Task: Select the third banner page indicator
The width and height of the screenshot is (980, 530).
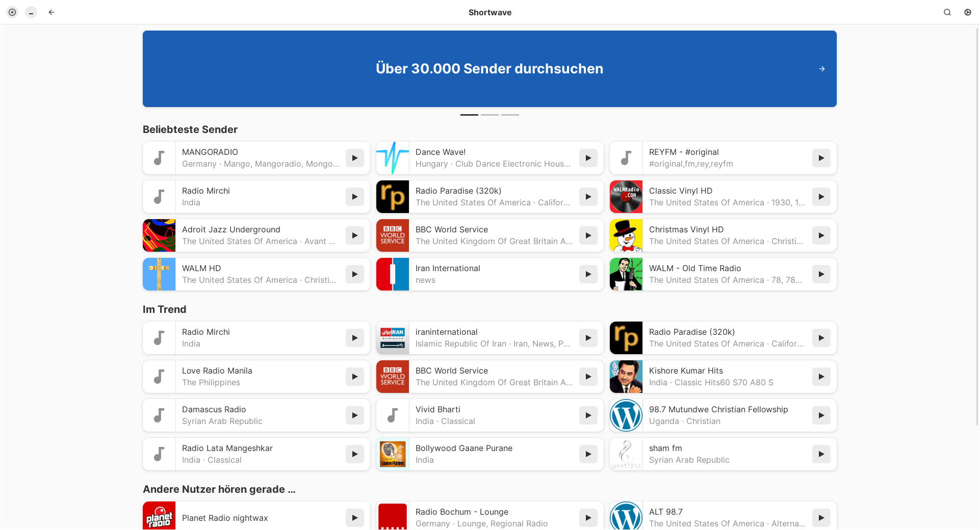Action: tap(510, 115)
